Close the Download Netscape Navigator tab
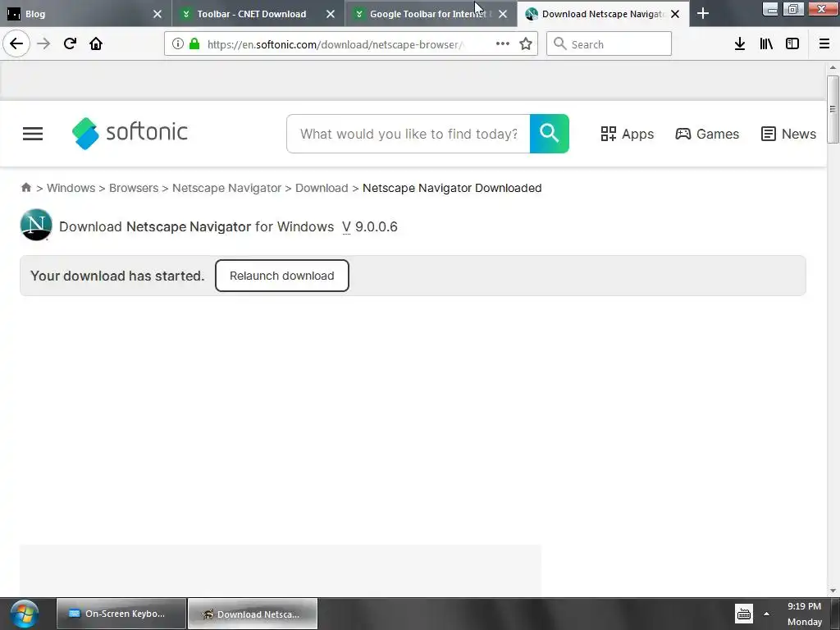This screenshot has width=840, height=630. pos(676,14)
